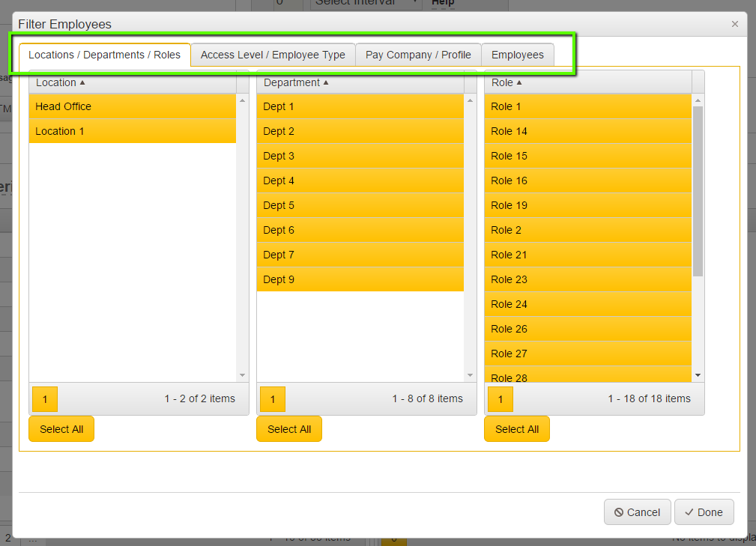Click Select All under the Department list

tap(289, 429)
